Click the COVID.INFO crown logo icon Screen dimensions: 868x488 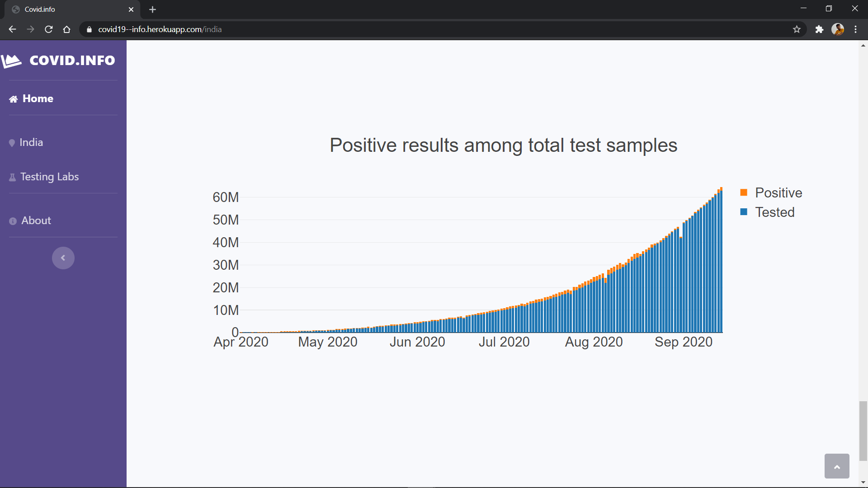click(12, 61)
